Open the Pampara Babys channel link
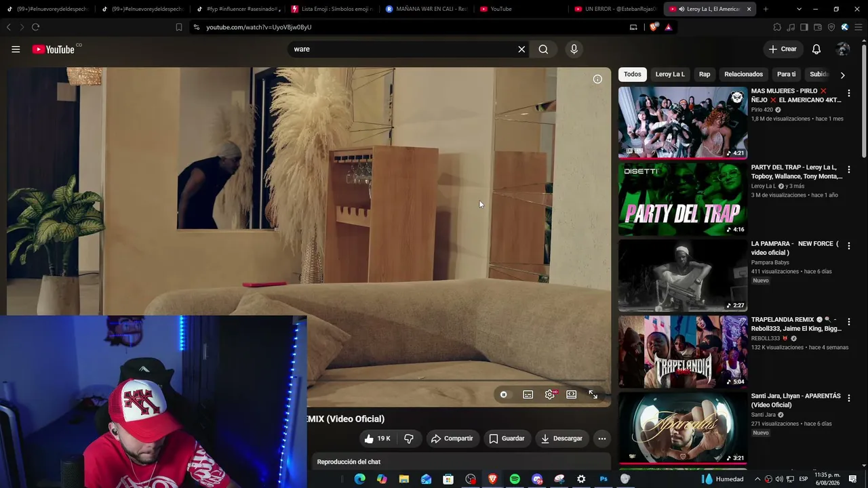This screenshot has height=488, width=868. [x=770, y=262]
